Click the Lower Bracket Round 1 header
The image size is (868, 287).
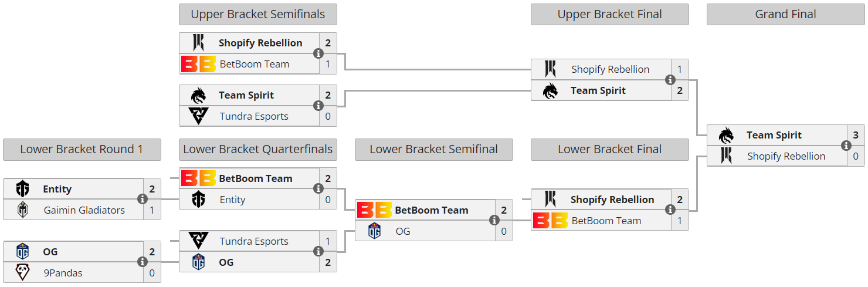(82, 150)
